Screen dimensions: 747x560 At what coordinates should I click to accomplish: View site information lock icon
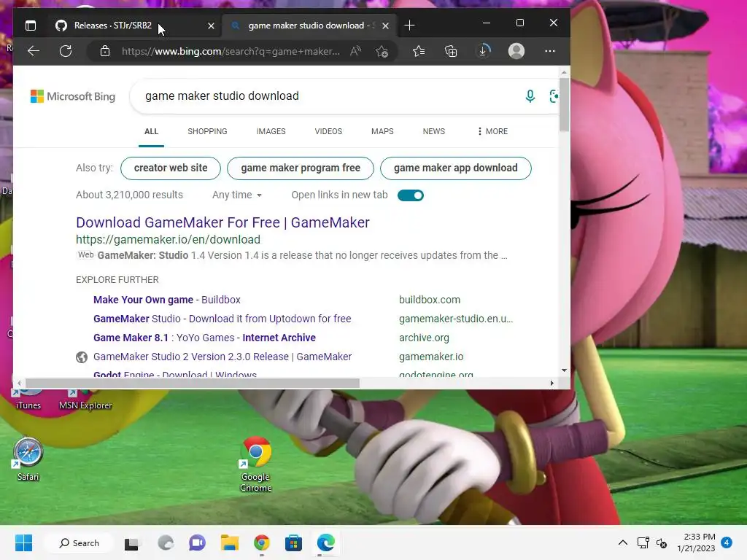tap(105, 51)
